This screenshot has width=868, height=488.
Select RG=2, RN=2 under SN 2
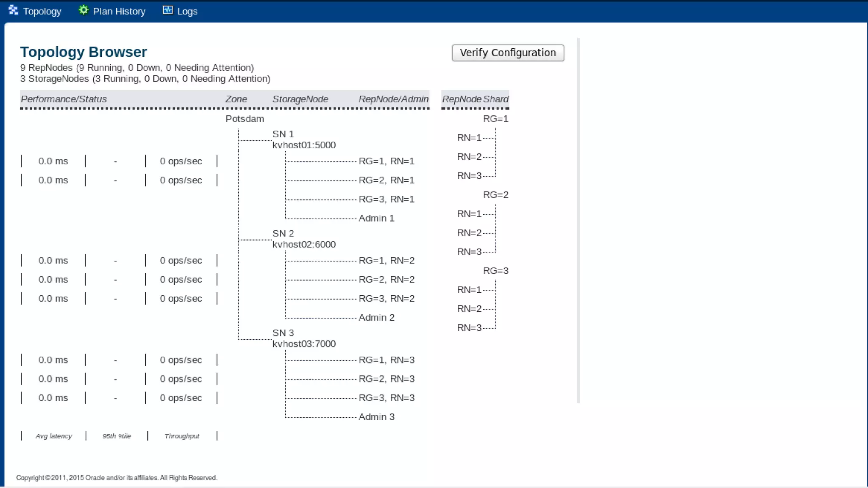point(386,280)
